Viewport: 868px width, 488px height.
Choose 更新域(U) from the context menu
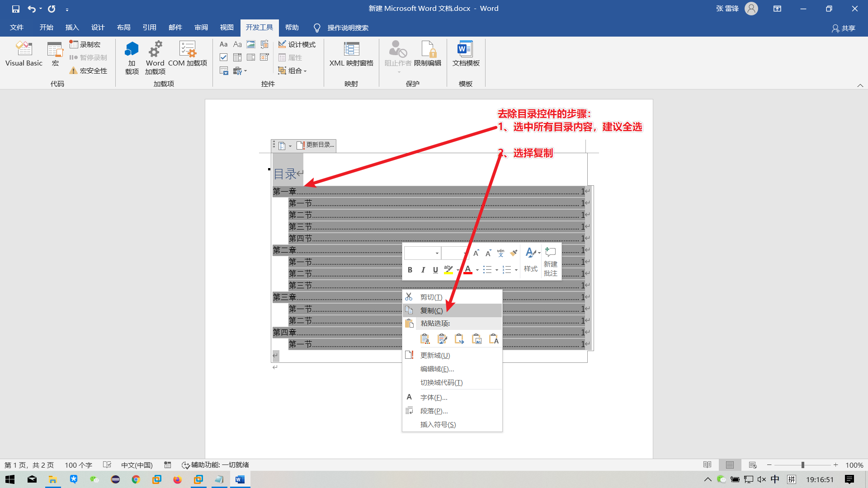(452, 355)
